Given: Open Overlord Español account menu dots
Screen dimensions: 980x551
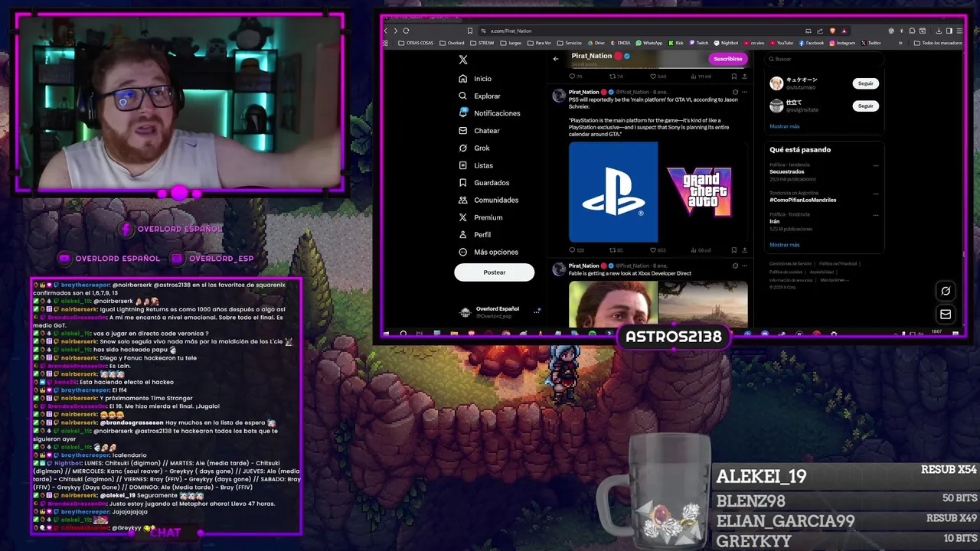Looking at the screenshot, I should pyautogui.click(x=537, y=311).
